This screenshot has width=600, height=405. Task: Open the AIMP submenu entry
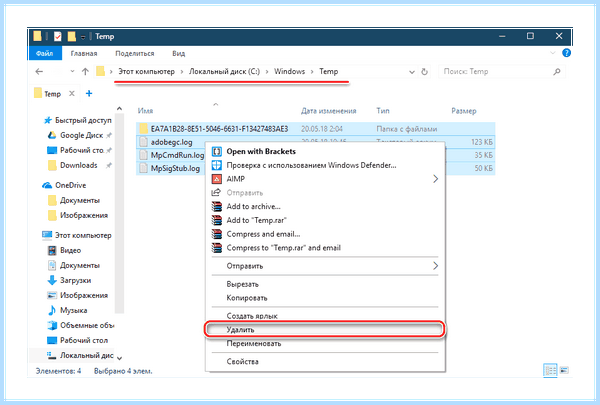325,179
